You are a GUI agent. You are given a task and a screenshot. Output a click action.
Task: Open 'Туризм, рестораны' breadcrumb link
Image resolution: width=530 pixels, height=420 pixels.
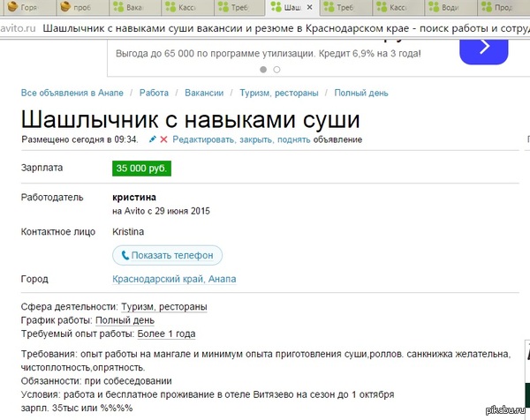click(x=279, y=93)
